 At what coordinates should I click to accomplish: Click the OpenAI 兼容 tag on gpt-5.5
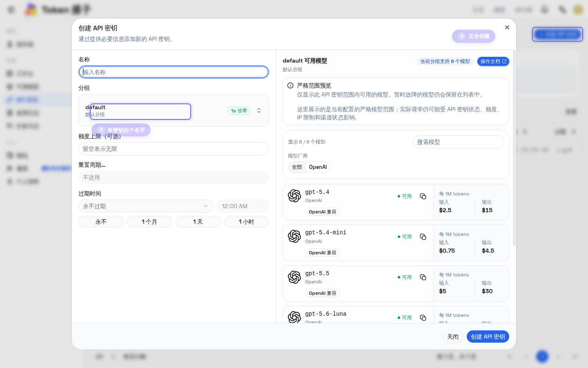click(x=323, y=293)
